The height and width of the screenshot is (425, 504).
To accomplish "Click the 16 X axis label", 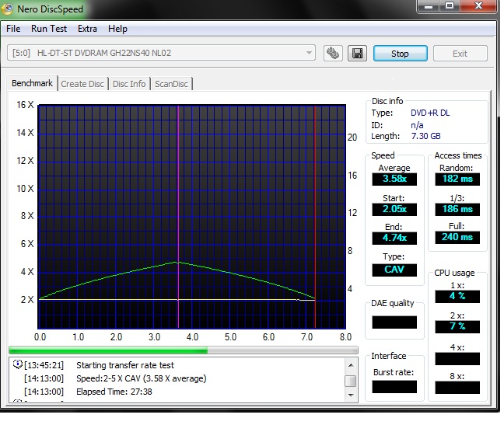I will pyautogui.click(x=25, y=105).
